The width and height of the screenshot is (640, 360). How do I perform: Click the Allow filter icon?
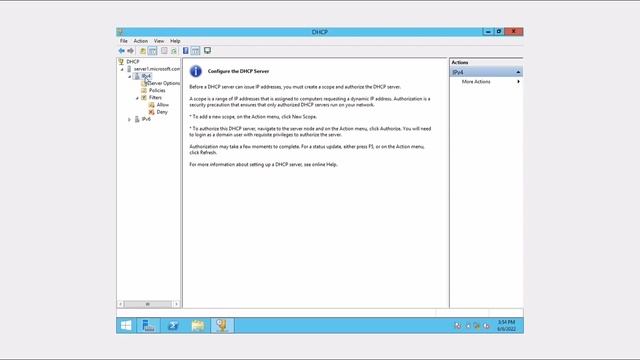[151, 105]
